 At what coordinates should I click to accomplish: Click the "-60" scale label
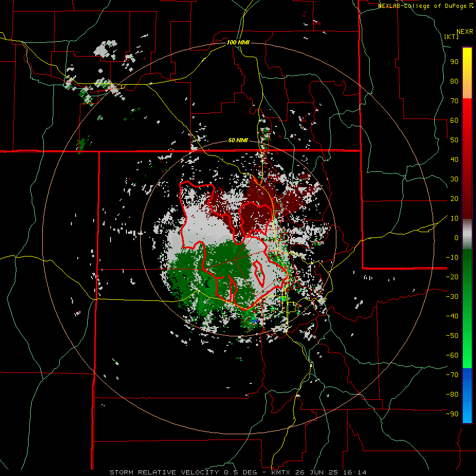click(x=452, y=355)
